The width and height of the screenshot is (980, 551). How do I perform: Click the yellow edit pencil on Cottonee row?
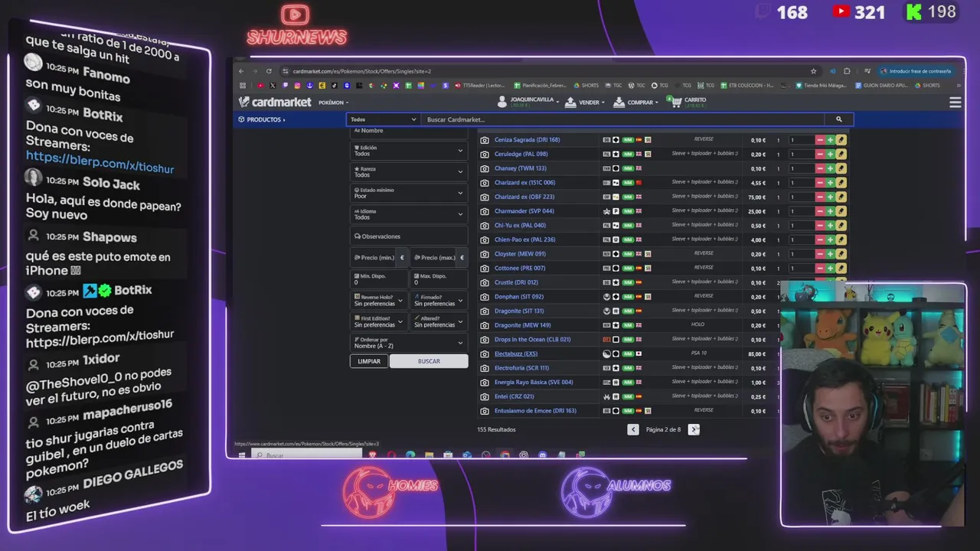841,268
